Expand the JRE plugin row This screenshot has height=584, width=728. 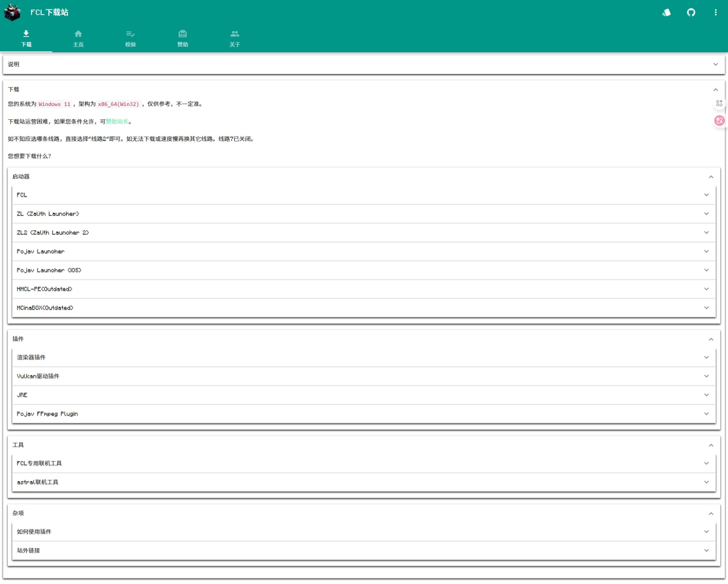pos(364,395)
